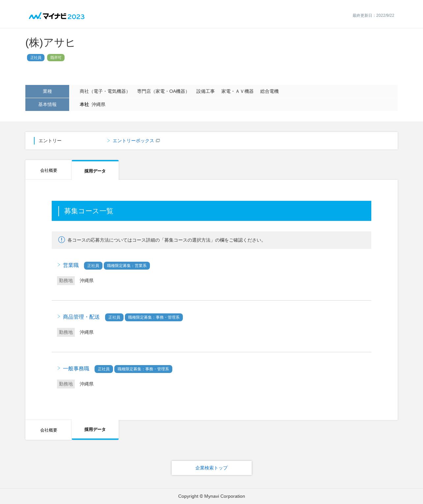This screenshot has width=423, height=504.
Task: Click 沖縄県 location under 商品管理・配送
Action: (x=87, y=332)
